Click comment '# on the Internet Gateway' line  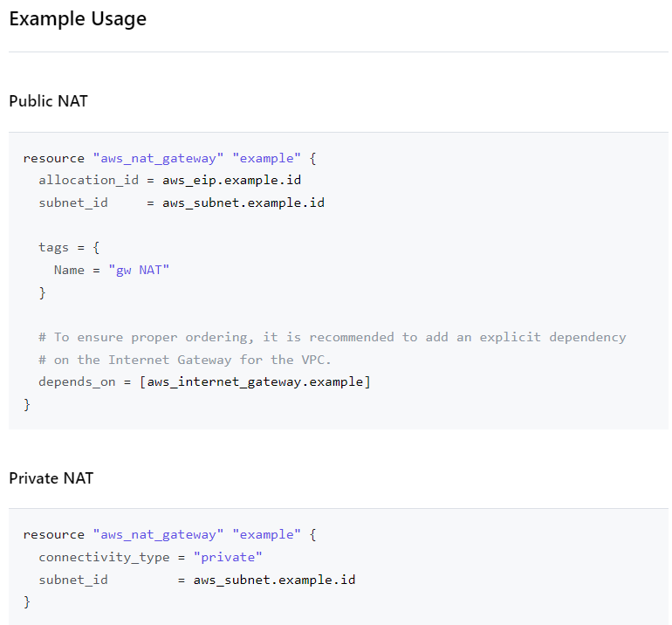185,360
